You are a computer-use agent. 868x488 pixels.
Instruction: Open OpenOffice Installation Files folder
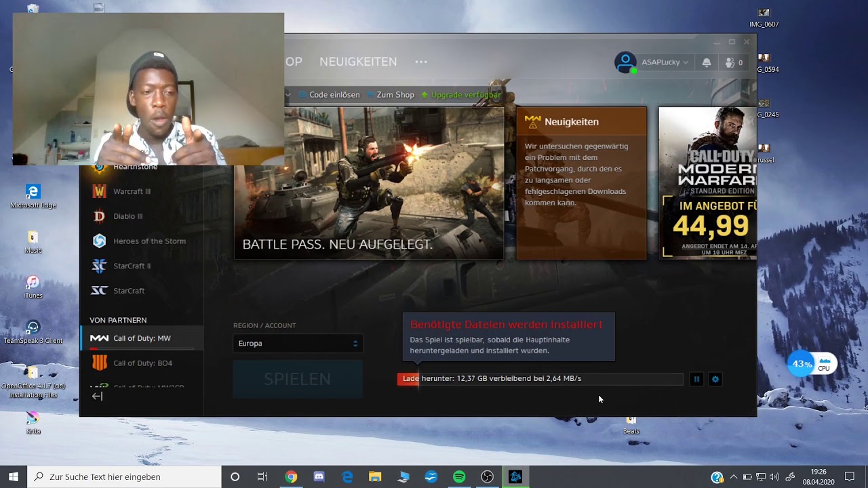(33, 382)
